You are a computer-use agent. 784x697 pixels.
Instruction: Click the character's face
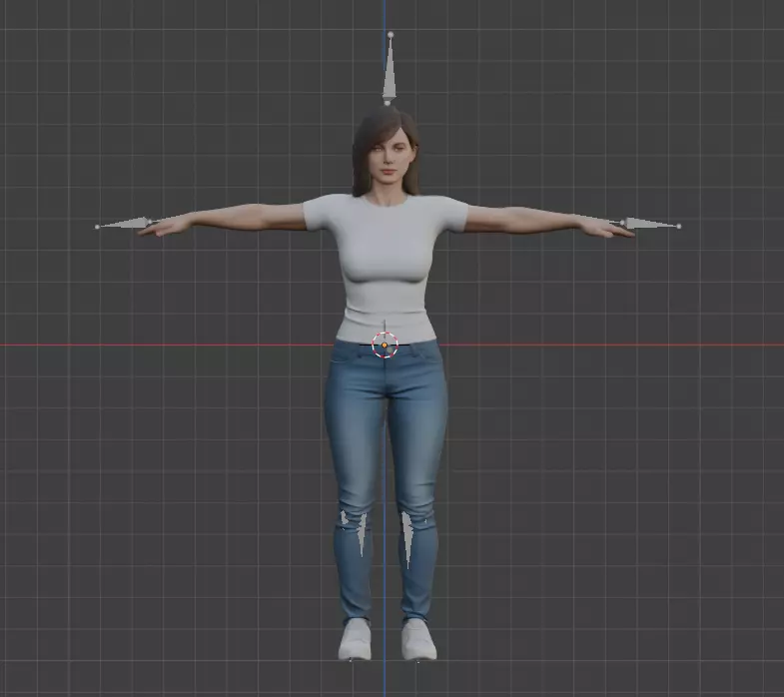pos(390,158)
